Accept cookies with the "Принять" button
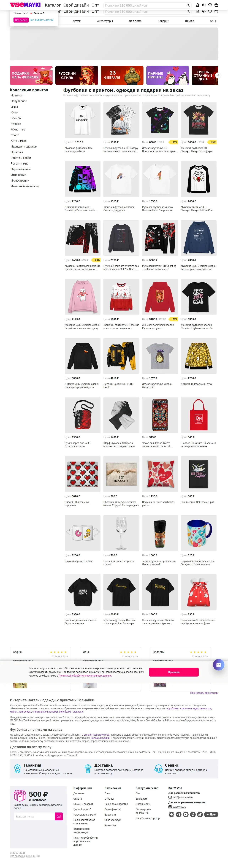Image resolution: width=228 pixels, height=868 pixels. [x=174, y=672]
